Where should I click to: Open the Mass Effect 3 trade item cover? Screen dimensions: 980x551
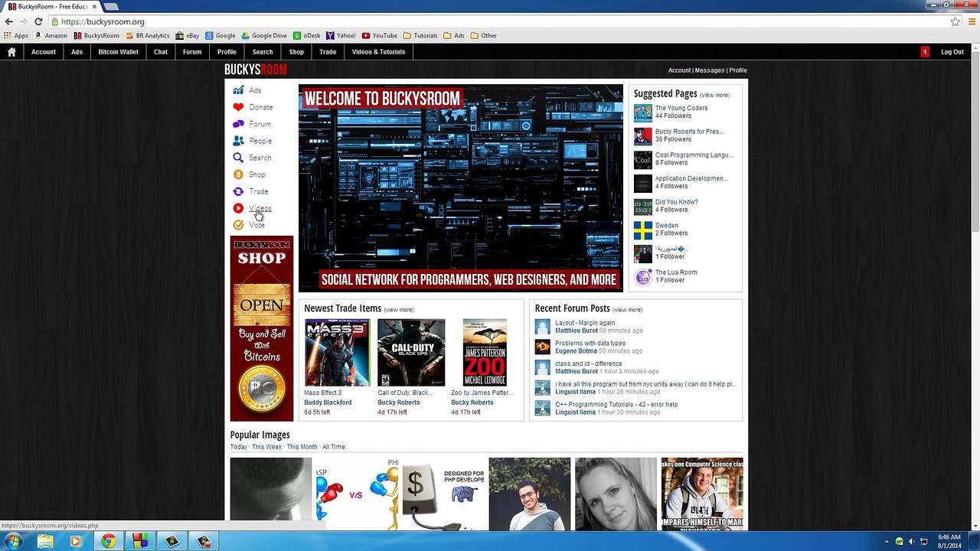pos(337,353)
